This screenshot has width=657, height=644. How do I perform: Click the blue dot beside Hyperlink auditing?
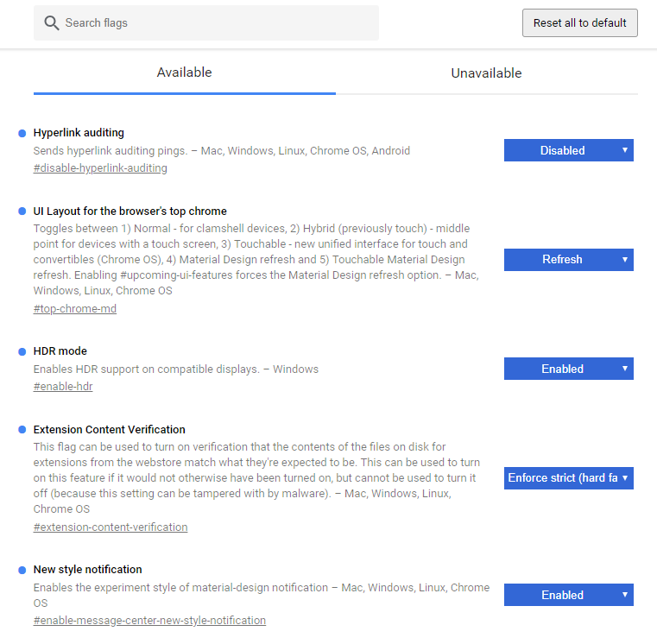click(x=22, y=133)
